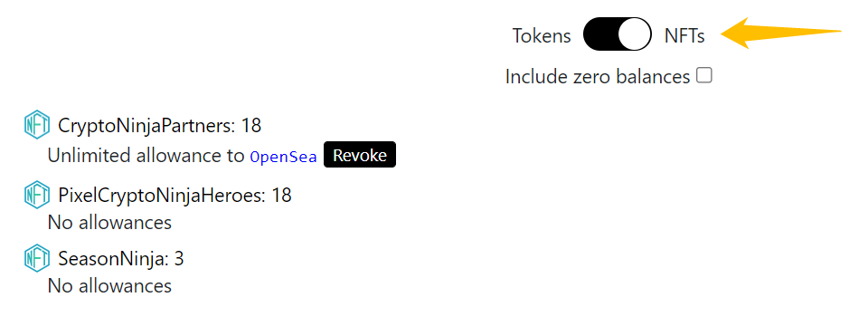Image resolution: width=868 pixels, height=326 pixels.
Task: Click No allowances under PixelCryptoNinjaHeroes
Action: tap(109, 223)
